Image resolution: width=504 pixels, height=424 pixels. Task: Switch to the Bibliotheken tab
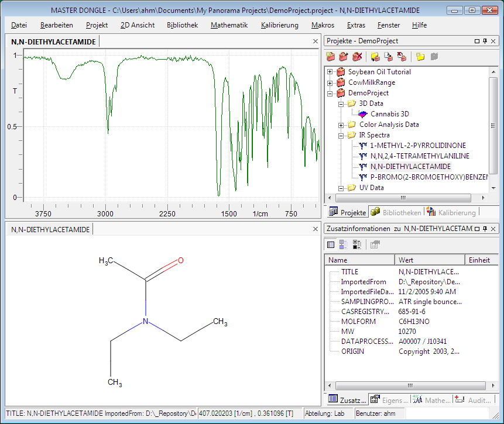point(396,212)
